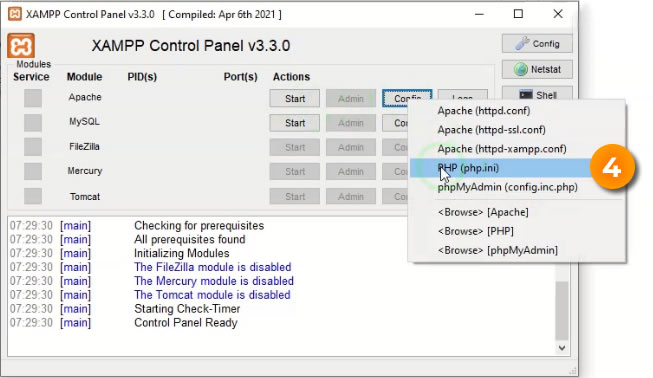Click log line 'All prerequisites found'

click(189, 239)
